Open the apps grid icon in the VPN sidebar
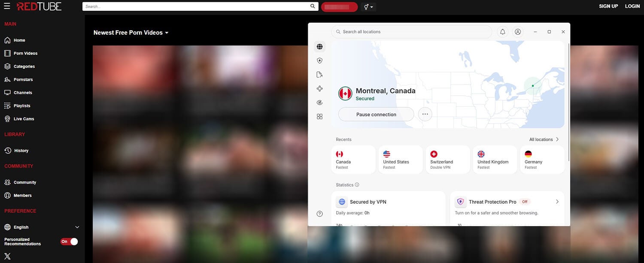The width and height of the screenshot is (644, 263). 319,117
